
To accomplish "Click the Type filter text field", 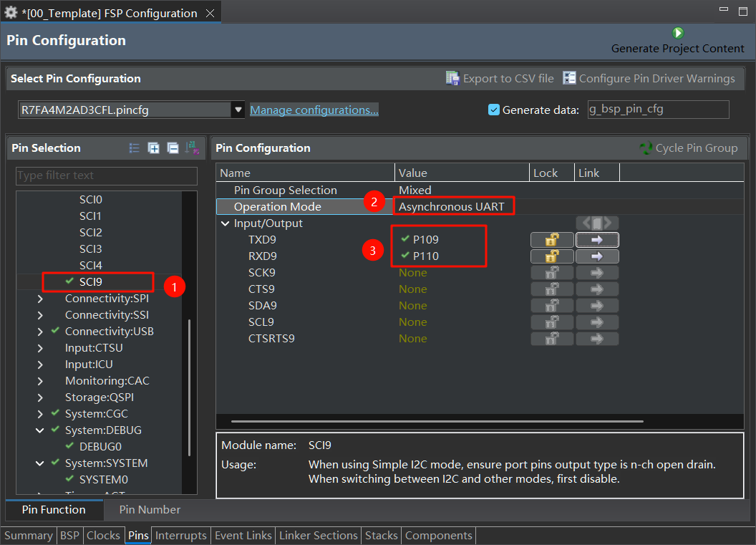I will pos(107,175).
